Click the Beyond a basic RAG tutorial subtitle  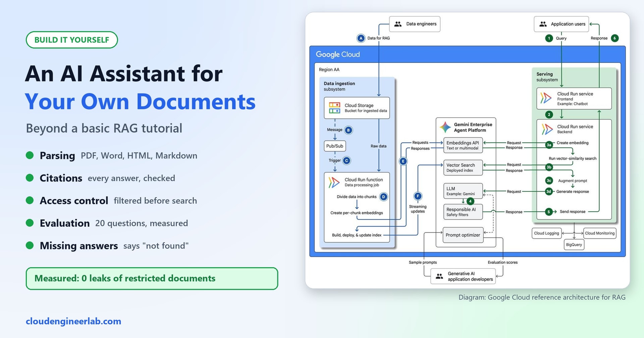click(x=104, y=128)
